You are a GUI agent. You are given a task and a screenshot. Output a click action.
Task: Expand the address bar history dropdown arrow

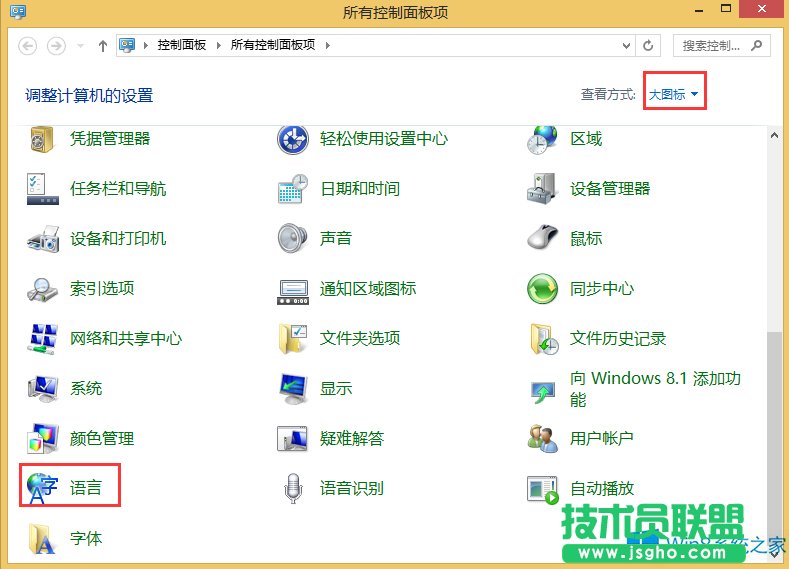626,46
